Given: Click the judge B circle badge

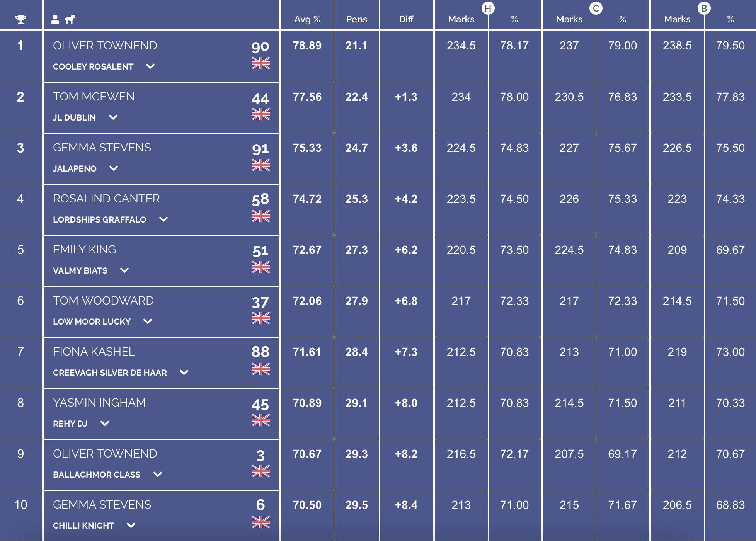Looking at the screenshot, I should click(704, 8).
